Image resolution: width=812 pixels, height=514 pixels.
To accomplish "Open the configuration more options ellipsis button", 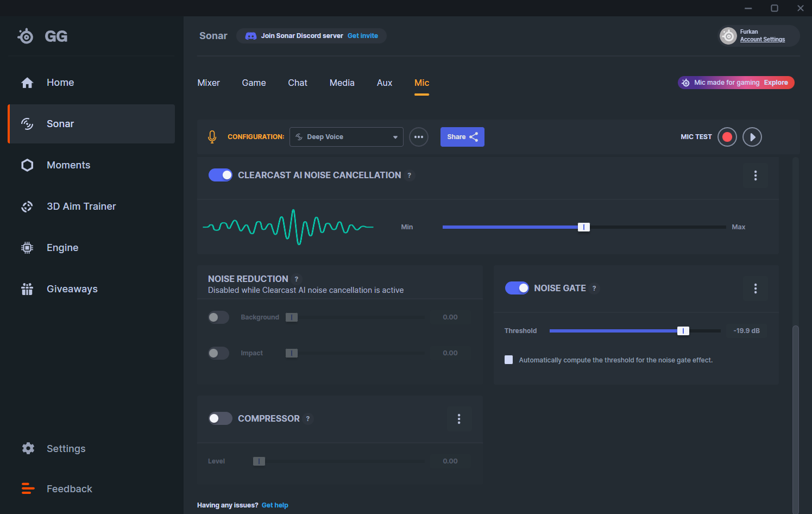I will [419, 137].
